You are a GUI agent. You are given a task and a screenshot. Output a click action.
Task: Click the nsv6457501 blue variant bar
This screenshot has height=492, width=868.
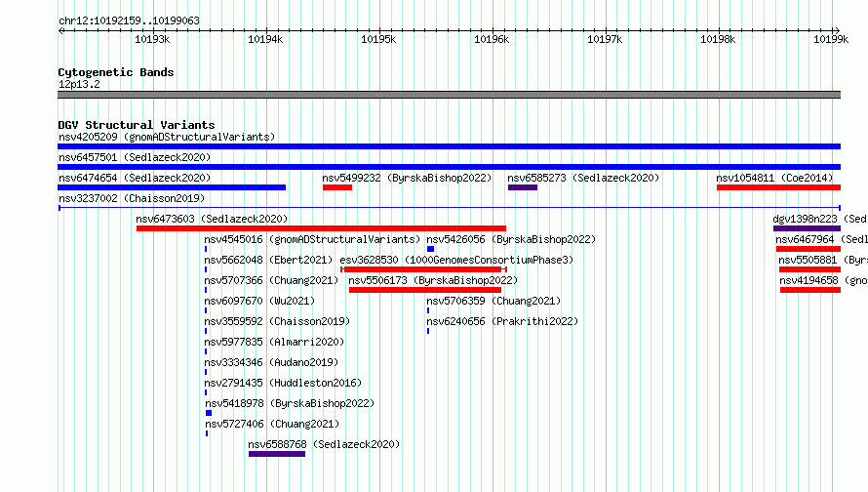point(449,167)
